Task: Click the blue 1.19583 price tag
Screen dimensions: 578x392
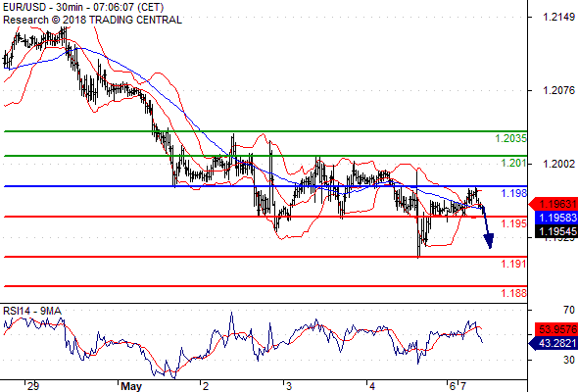Action: (555, 218)
